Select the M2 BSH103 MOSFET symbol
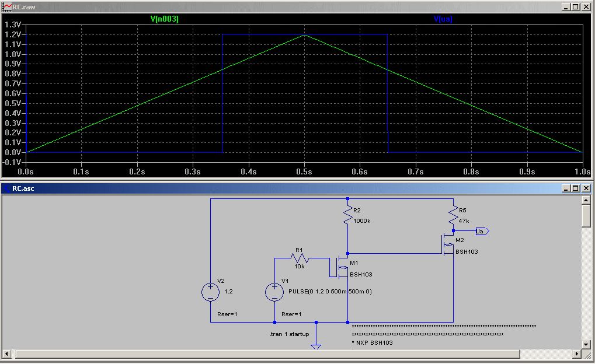This screenshot has height=364, width=595. tap(447, 244)
